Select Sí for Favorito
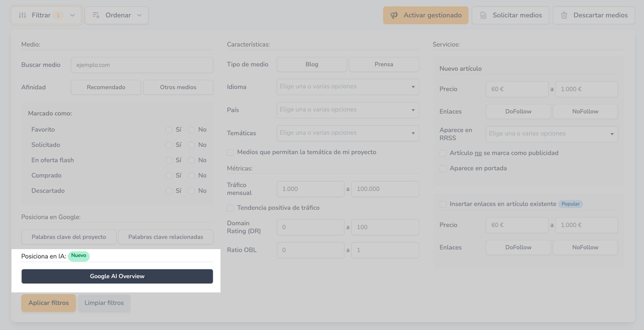Viewport: 644px width, 330px height. coord(169,130)
